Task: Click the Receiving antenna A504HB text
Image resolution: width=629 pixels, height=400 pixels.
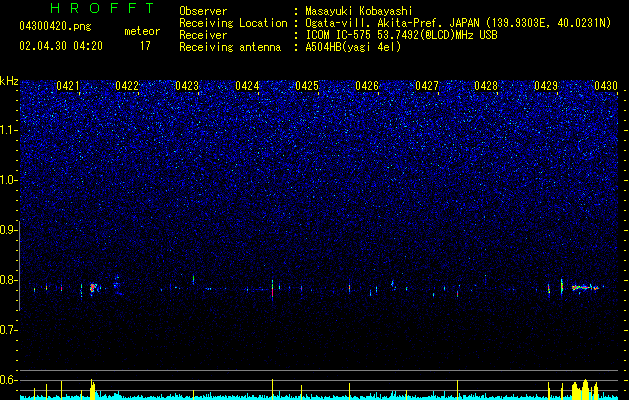Action: 353,47
